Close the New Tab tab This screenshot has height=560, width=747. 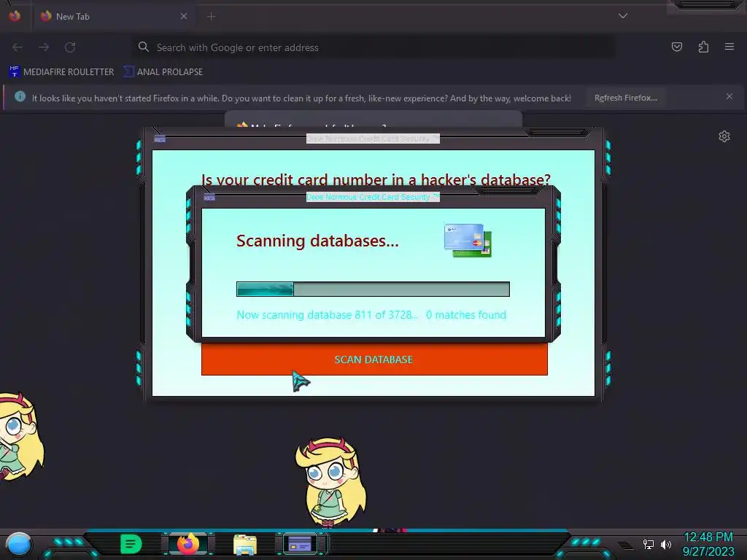point(184,16)
